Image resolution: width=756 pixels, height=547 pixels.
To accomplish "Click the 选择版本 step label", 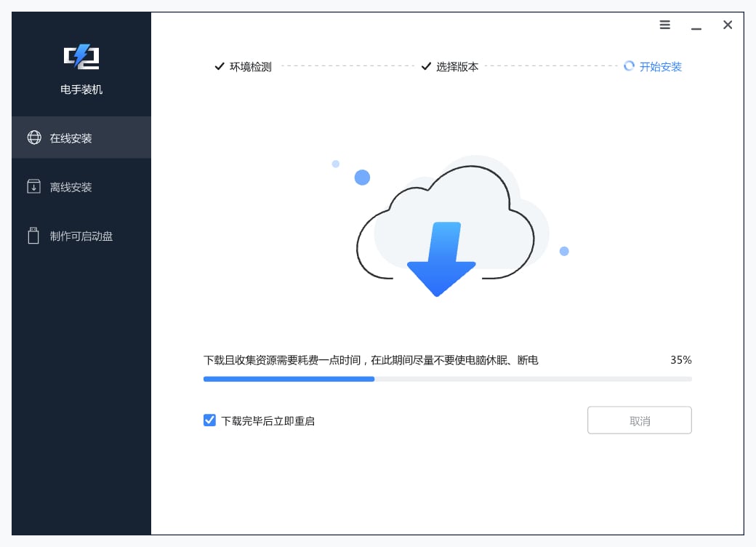I will pyautogui.click(x=457, y=67).
